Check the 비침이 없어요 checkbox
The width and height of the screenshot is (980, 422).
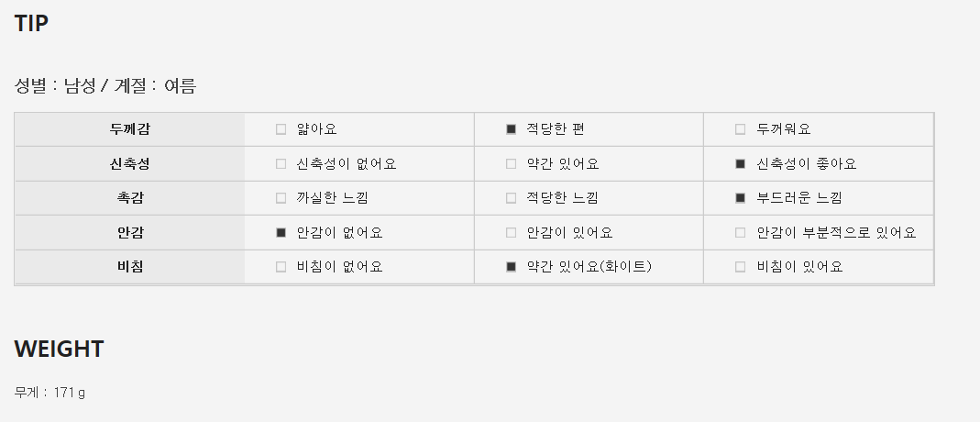[x=281, y=267]
